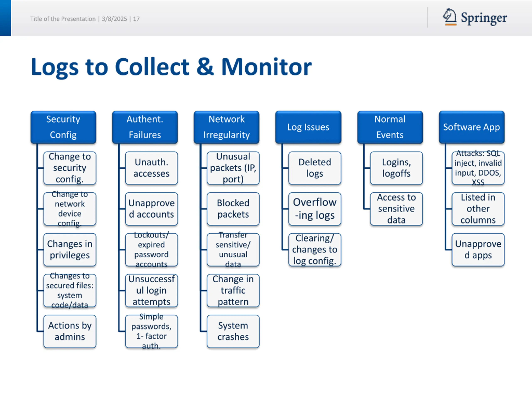This screenshot has width=532, height=399.
Task: Click the 'Change to security config.' box
Action: [70, 168]
